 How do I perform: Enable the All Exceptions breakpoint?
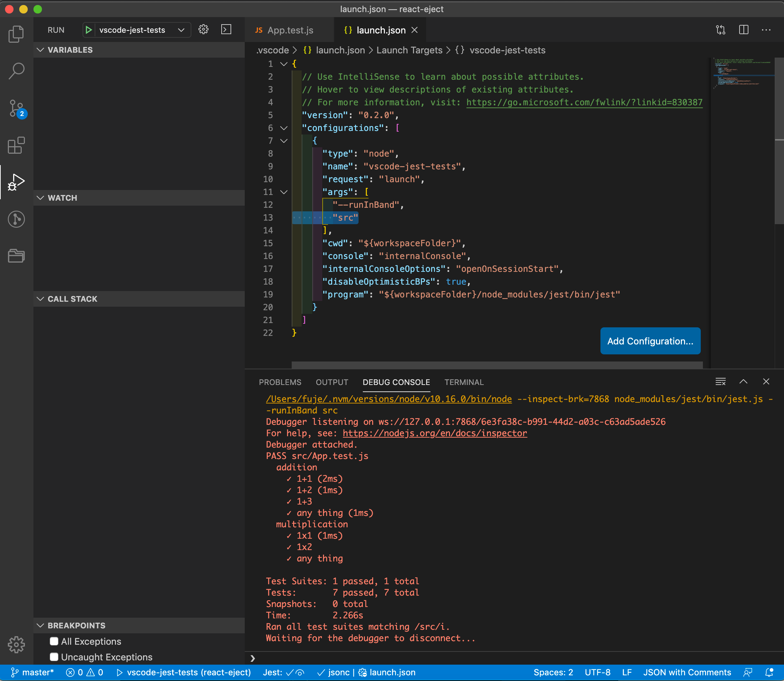point(54,641)
